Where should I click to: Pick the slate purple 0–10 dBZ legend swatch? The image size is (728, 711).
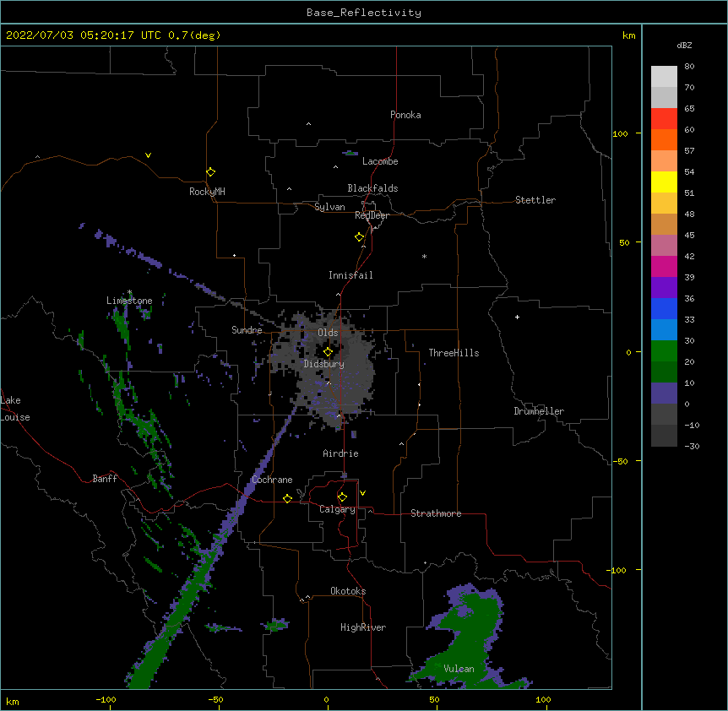pos(664,393)
